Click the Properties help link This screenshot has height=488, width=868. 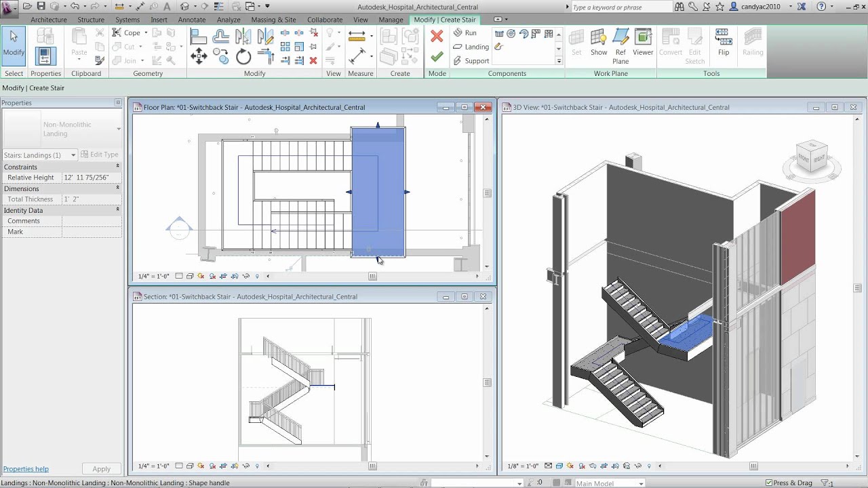(x=26, y=469)
